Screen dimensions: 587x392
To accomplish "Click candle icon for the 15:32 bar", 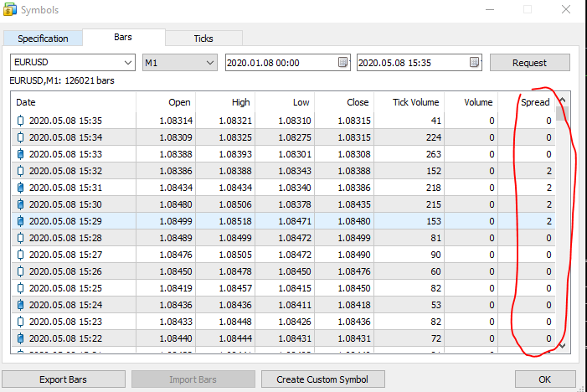I will (21, 171).
